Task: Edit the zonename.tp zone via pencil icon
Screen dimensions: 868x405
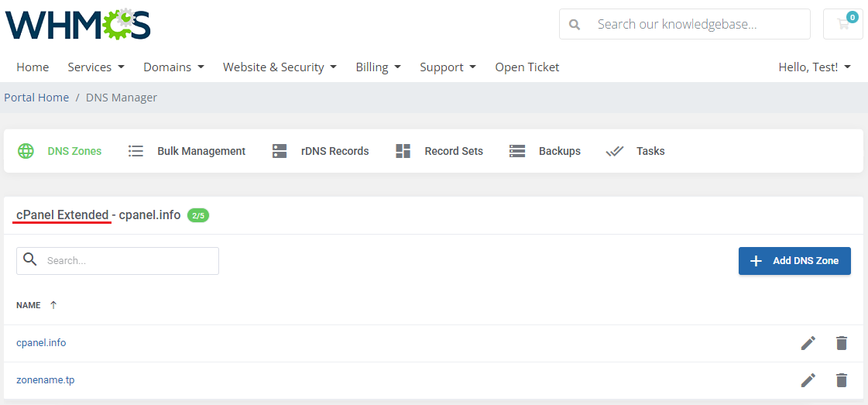Action: pos(808,380)
